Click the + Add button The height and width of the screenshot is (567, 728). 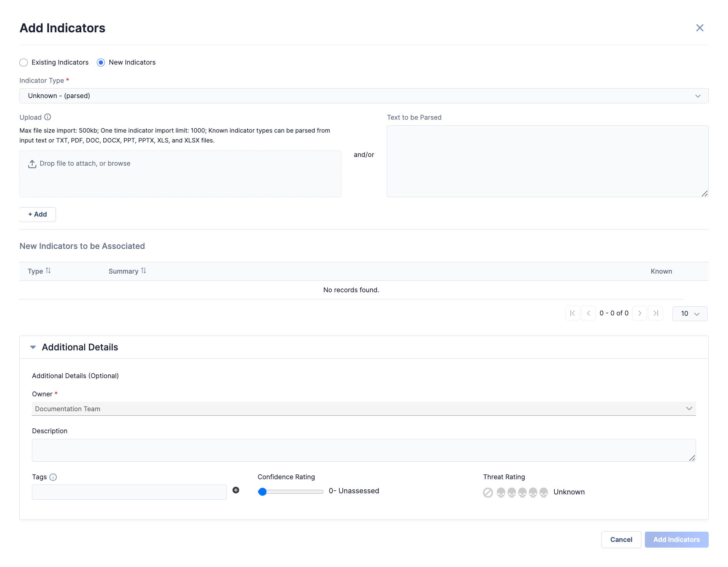38,214
